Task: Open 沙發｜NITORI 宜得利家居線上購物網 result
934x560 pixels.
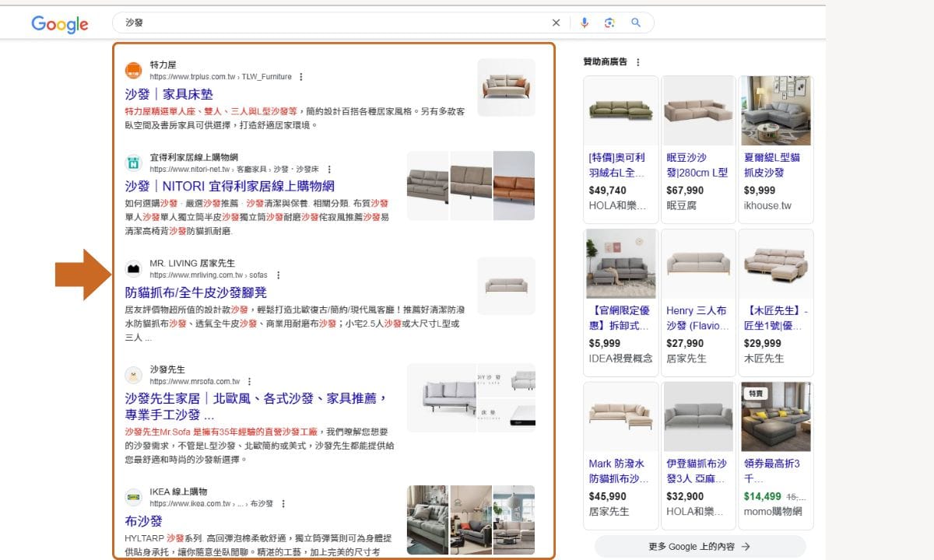Action: tap(229, 186)
